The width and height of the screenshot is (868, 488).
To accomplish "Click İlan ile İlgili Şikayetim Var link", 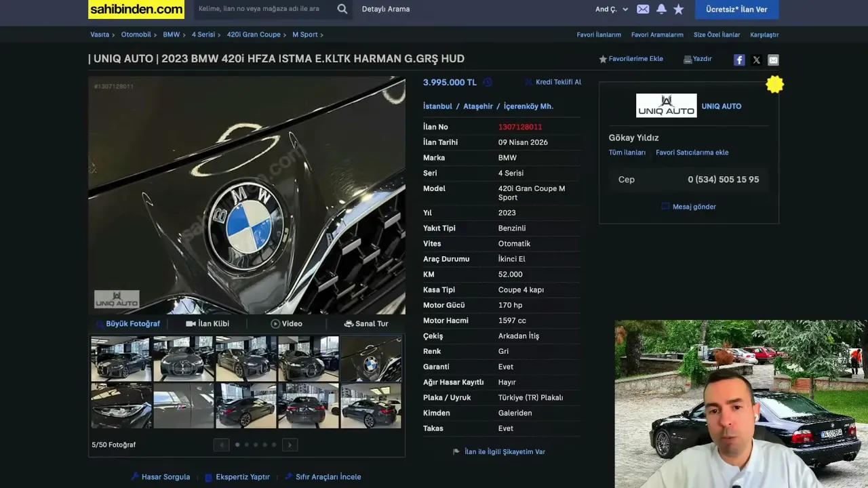I will [505, 451].
